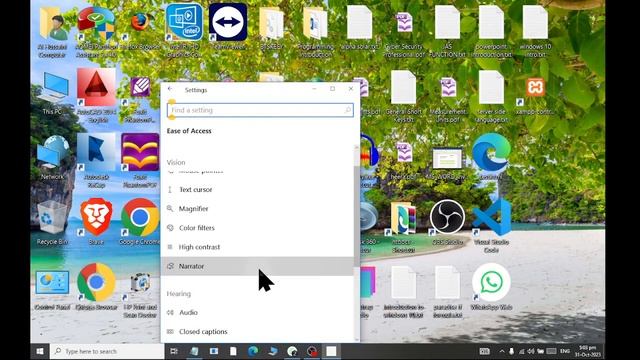Select the Autodesk ReCap desktop shortcut
The width and height of the screenshot is (640, 360).
(96, 160)
